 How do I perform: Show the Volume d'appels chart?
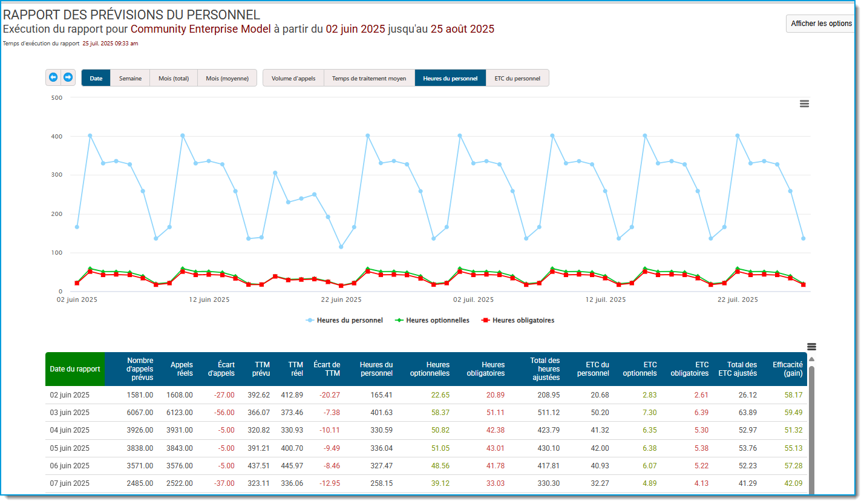coord(293,78)
